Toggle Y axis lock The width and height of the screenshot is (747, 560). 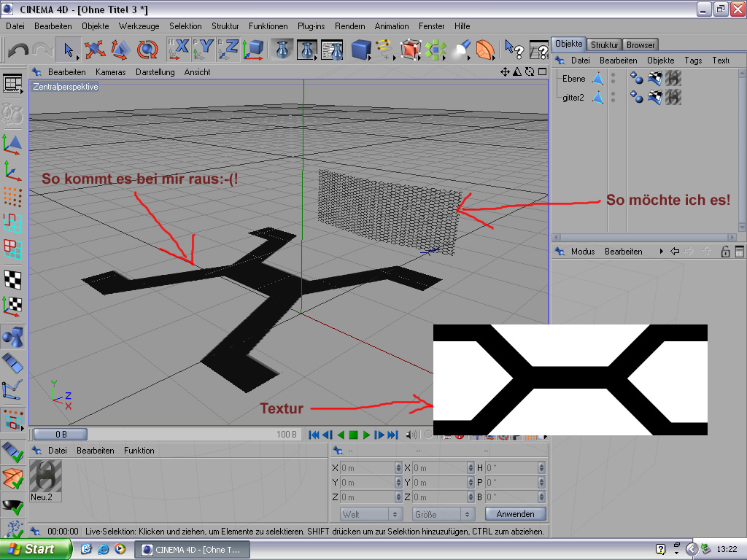(204, 50)
